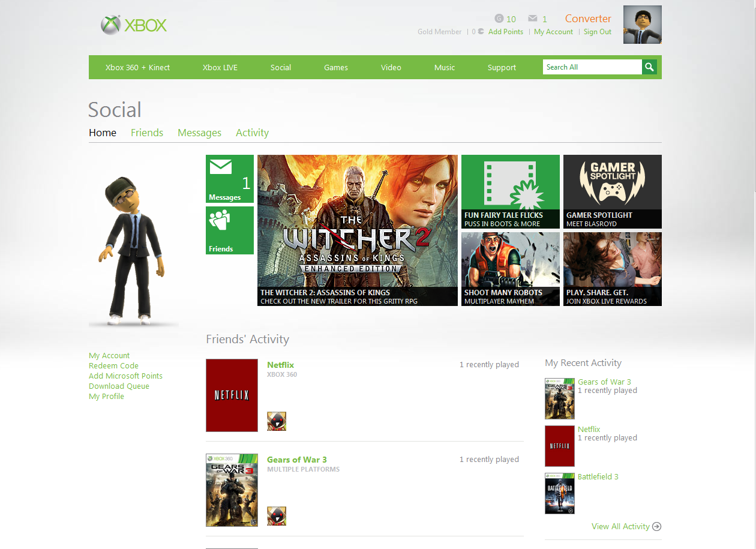Click the friend gamerpic under Netflix
Screen dimensions: 756x549
[x=277, y=421]
